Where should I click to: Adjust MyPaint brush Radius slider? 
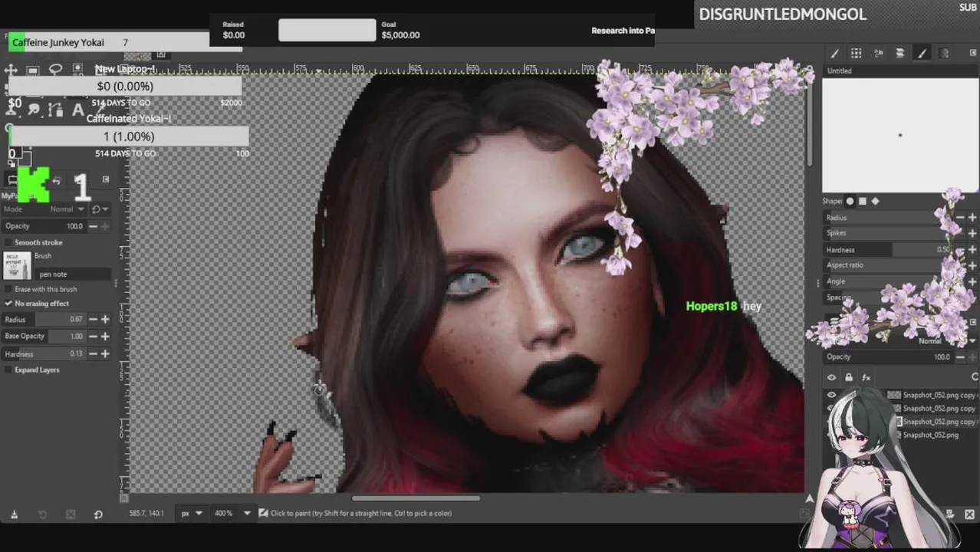[x=44, y=320]
